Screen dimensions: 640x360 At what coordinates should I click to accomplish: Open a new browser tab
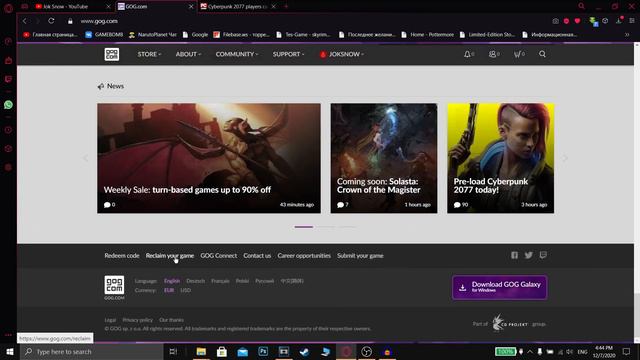pyautogui.click(x=286, y=6)
